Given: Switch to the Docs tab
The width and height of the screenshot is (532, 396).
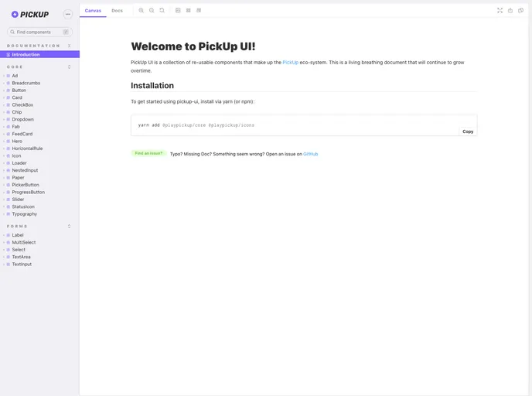Looking at the screenshot, I should pos(117,11).
